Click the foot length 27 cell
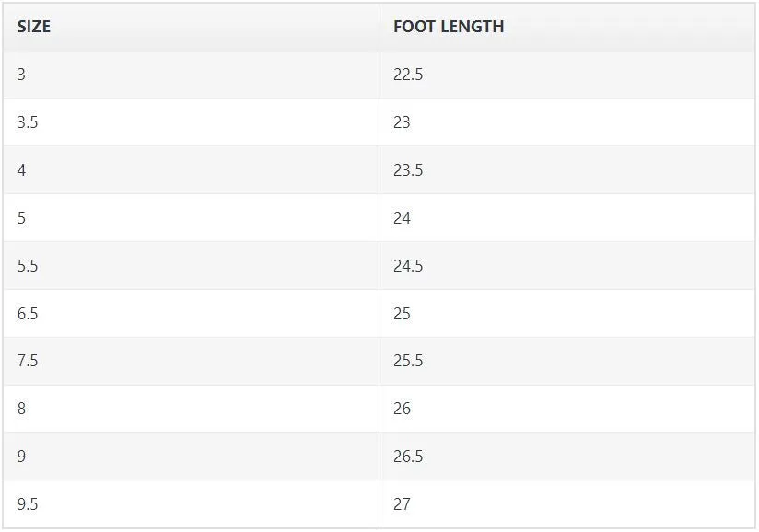Screen dimensions: 759x532 click(x=566, y=504)
